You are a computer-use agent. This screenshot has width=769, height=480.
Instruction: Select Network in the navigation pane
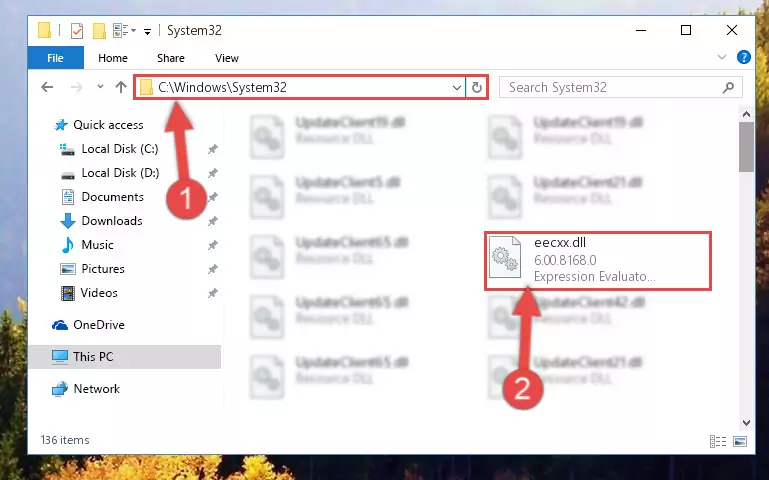(x=97, y=389)
